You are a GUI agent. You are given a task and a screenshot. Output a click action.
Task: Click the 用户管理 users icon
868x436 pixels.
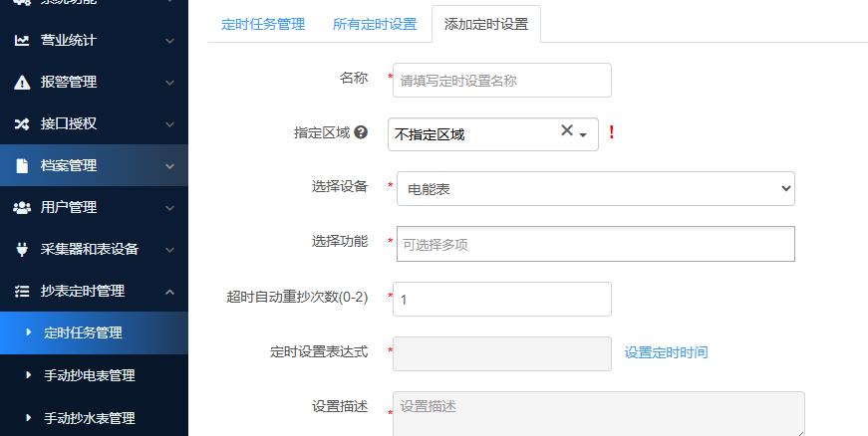tap(22, 208)
